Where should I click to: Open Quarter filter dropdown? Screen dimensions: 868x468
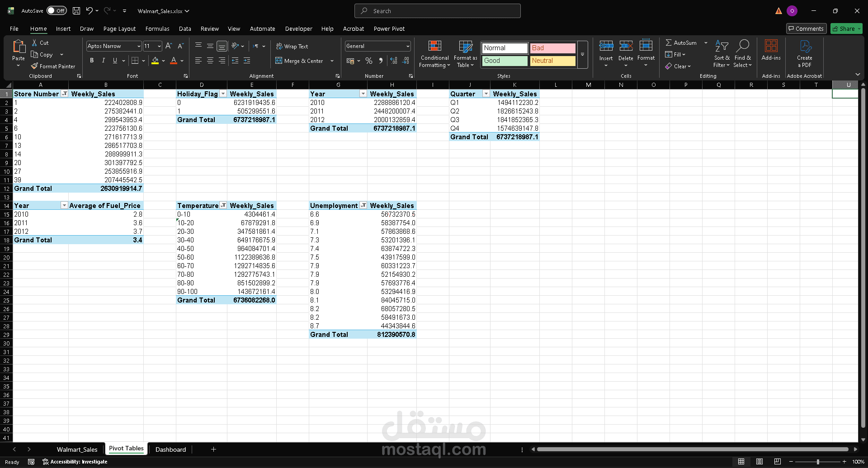coord(486,94)
